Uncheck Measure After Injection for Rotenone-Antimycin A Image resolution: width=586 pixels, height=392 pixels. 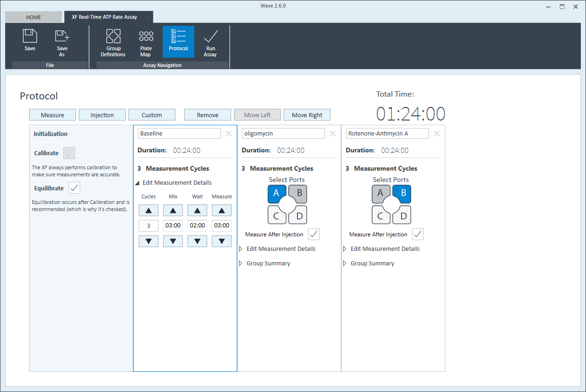pyautogui.click(x=418, y=234)
